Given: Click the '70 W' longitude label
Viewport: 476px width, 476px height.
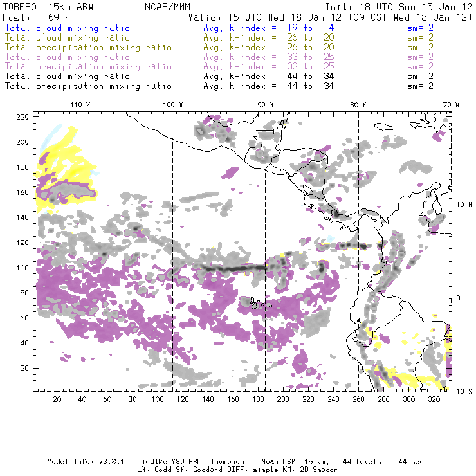Looking at the screenshot, I should click(x=451, y=105).
